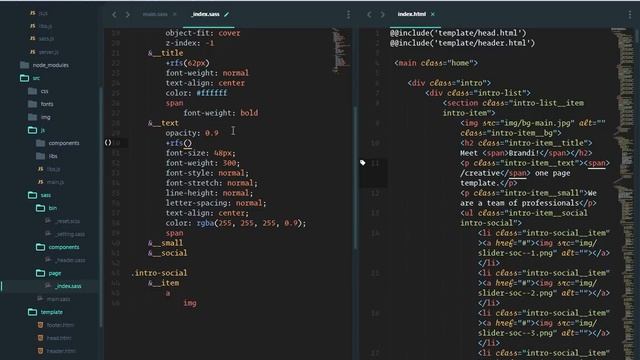Viewport: 640px width, 360px height.
Task: Click the libs folder icon
Action: pyautogui.click(x=41, y=156)
